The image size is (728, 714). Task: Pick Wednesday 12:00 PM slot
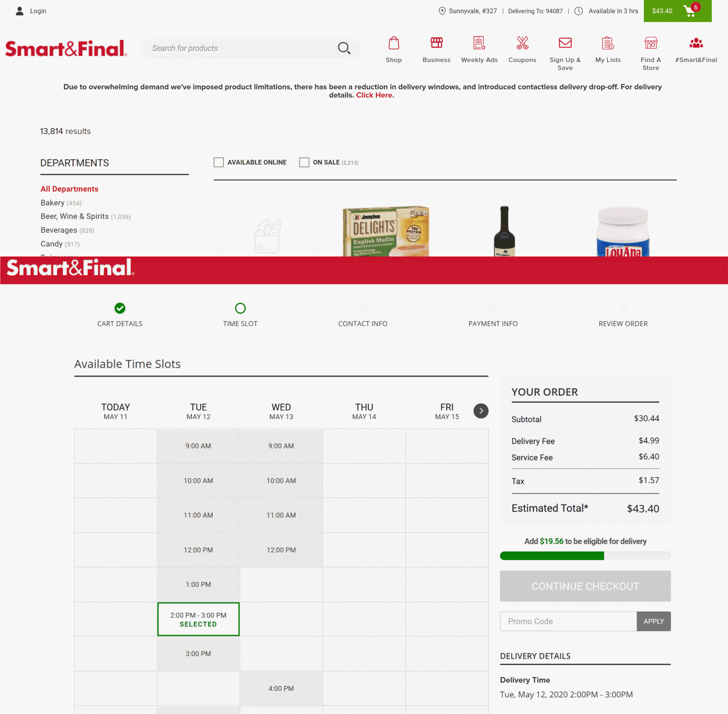[x=281, y=550]
